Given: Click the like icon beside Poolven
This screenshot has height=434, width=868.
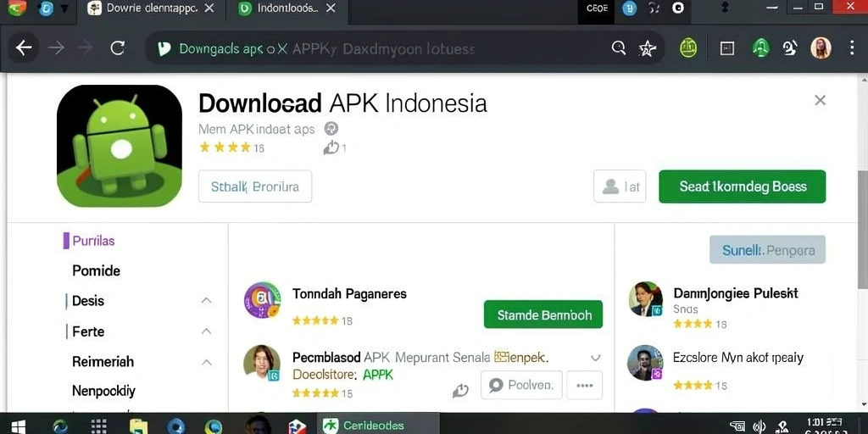Looking at the screenshot, I should (x=460, y=391).
